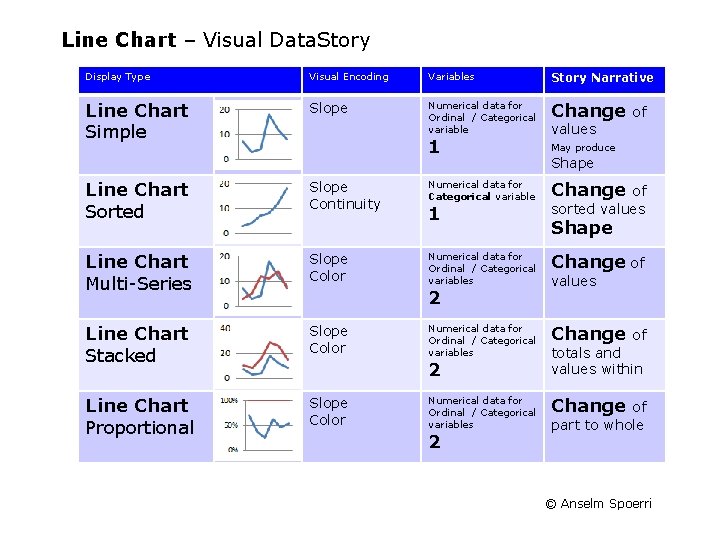
Task: Click the Display Type column header
Action: point(118,77)
